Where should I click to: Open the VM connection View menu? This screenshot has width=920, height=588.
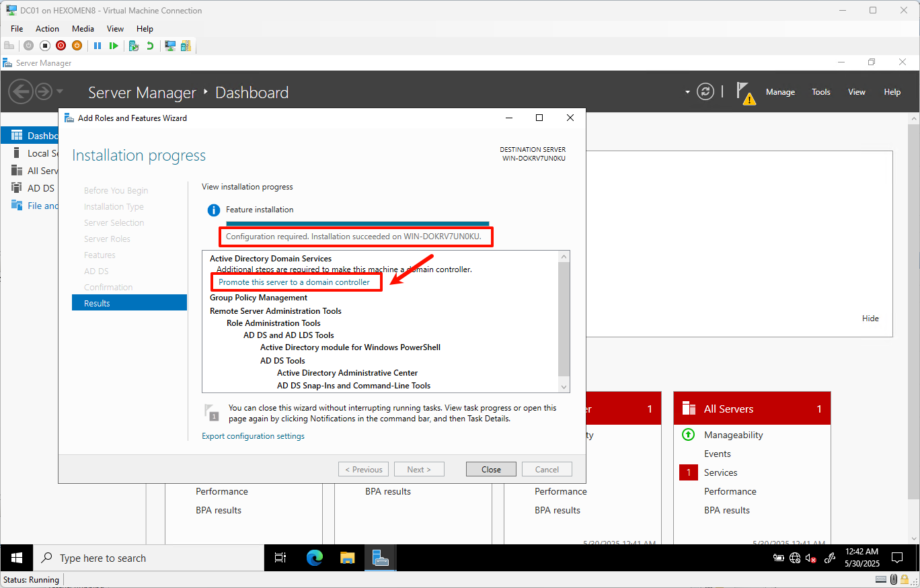115,29
